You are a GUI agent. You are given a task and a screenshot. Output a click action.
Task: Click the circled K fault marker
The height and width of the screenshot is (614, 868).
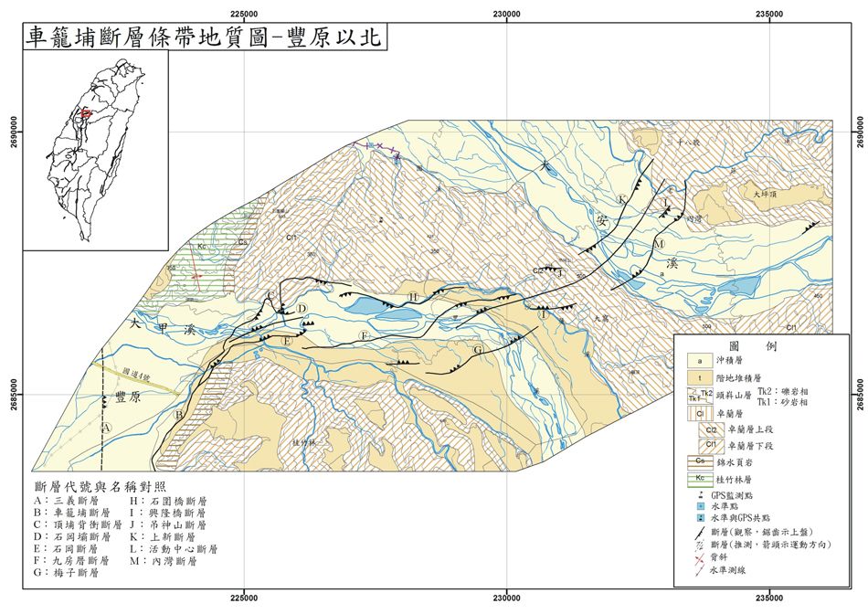click(x=622, y=199)
